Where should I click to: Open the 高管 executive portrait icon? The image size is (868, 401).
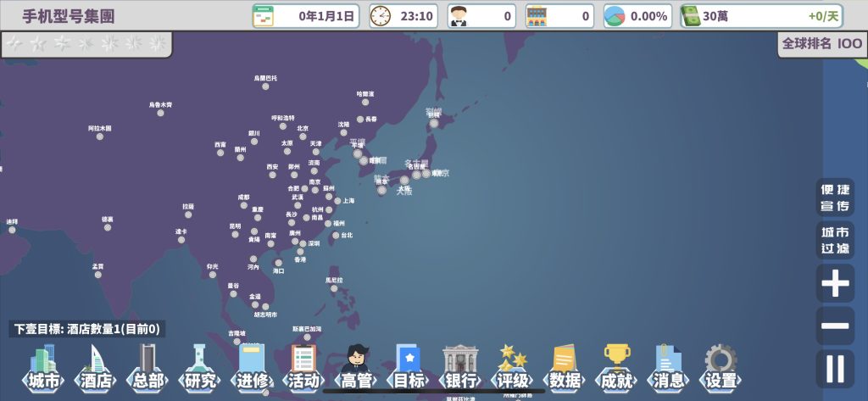(355, 368)
